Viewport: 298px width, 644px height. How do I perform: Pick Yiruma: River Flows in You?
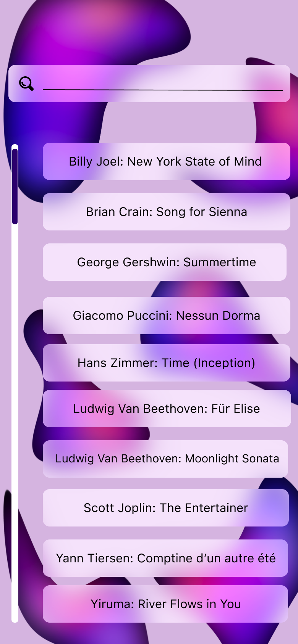click(x=165, y=604)
